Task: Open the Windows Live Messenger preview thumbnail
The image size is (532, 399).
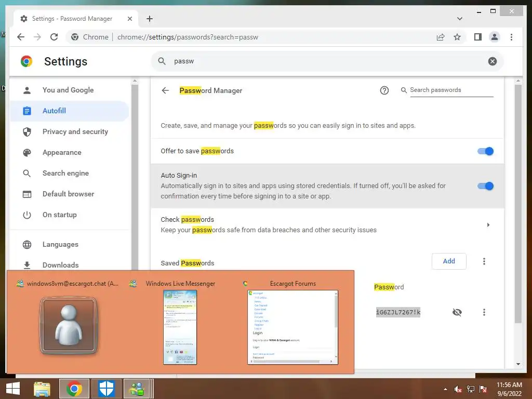Action: [180, 327]
